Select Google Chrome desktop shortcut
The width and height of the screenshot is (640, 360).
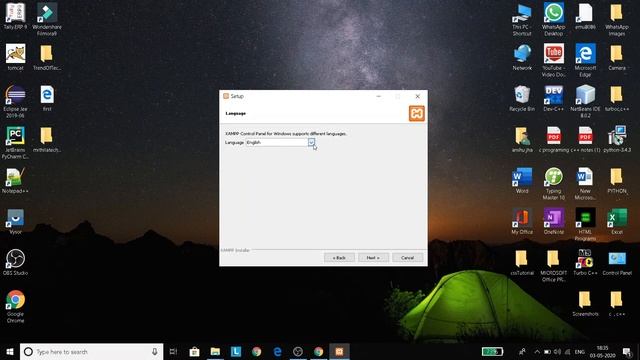click(16, 306)
